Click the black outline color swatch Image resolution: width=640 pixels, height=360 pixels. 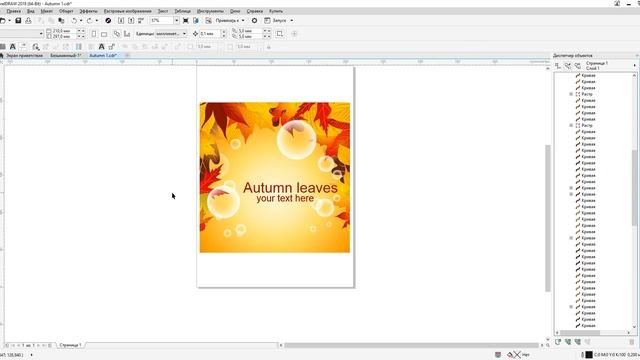click(x=589, y=355)
